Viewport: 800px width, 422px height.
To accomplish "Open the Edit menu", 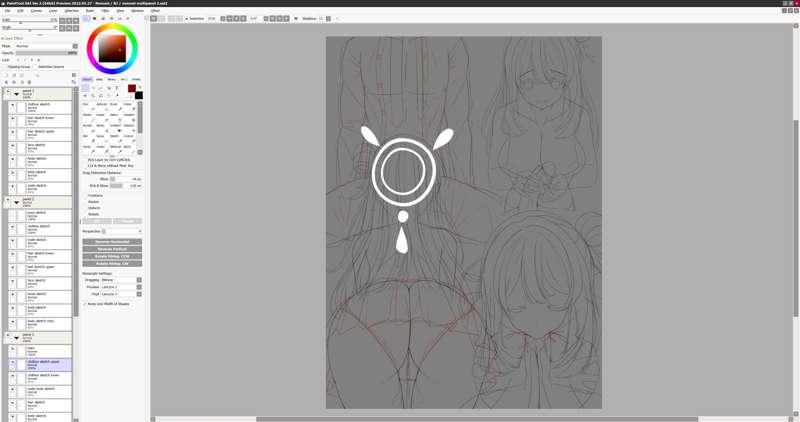I will pyautogui.click(x=20, y=11).
